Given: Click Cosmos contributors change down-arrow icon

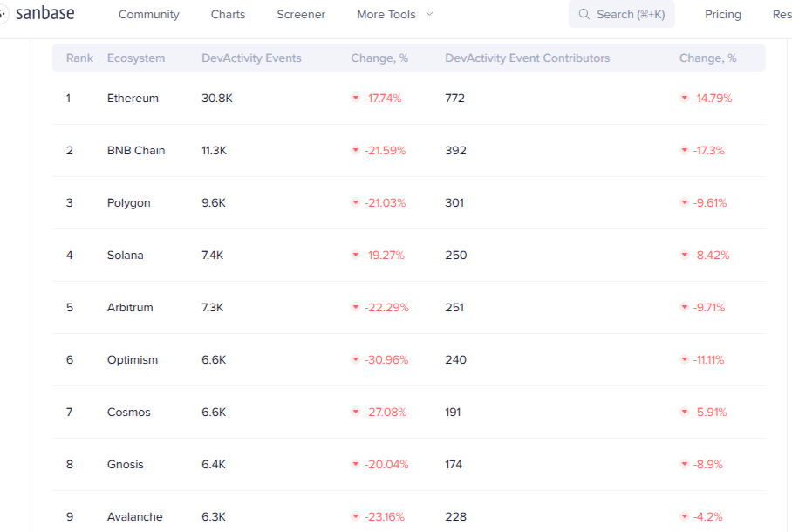Looking at the screenshot, I should pyautogui.click(x=685, y=413).
